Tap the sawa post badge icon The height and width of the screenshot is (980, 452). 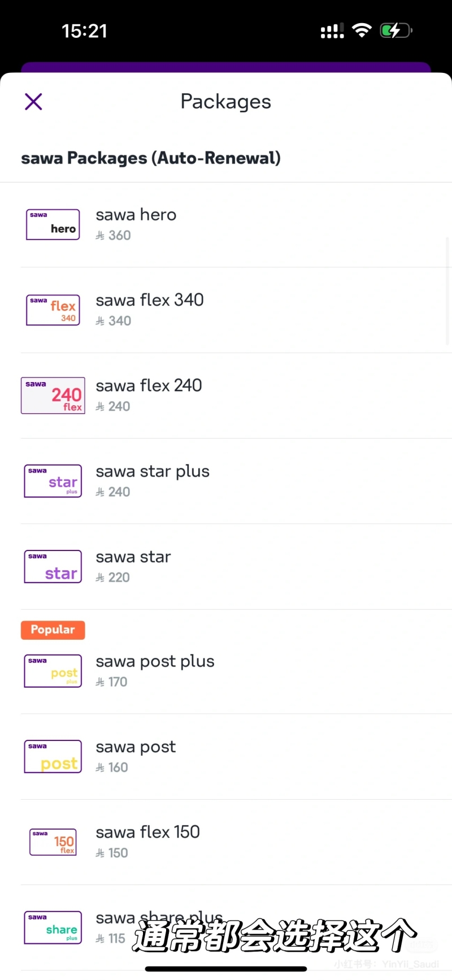[53, 756]
